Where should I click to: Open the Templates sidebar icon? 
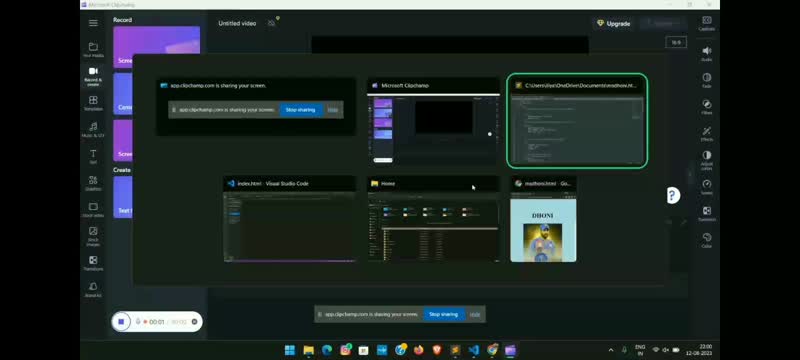pos(93,103)
